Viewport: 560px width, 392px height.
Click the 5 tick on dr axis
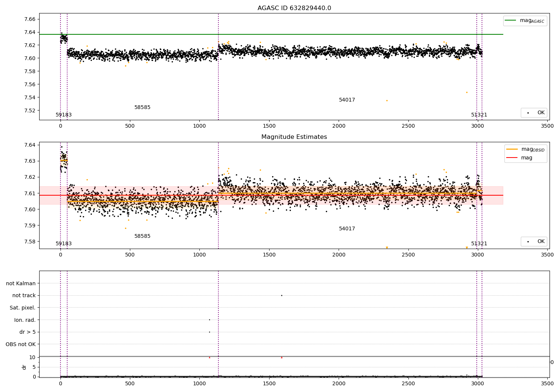pos(34,367)
